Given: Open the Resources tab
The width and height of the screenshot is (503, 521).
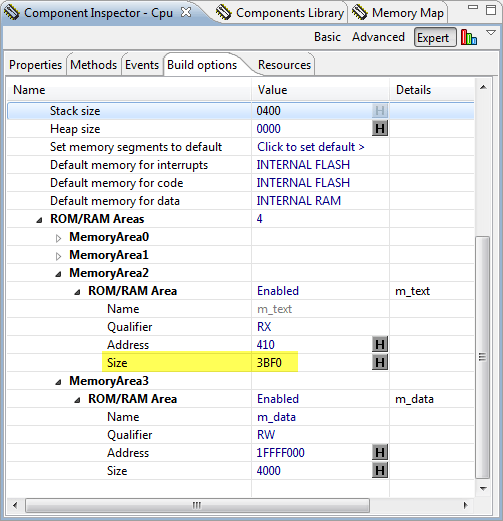Looking at the screenshot, I should 284,65.
